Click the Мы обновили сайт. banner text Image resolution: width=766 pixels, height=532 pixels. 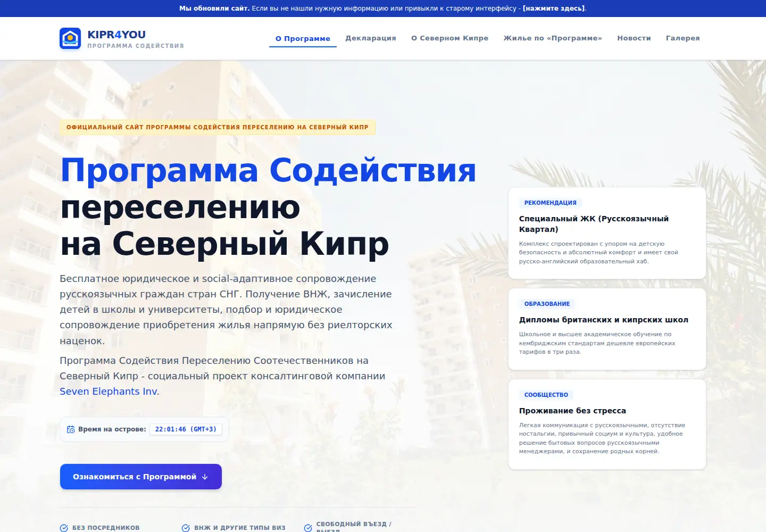click(x=214, y=9)
